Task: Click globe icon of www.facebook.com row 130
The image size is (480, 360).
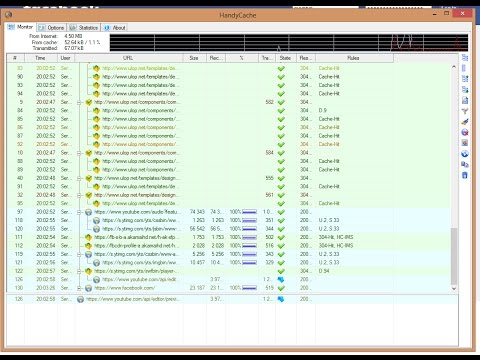Action: click(x=88, y=288)
